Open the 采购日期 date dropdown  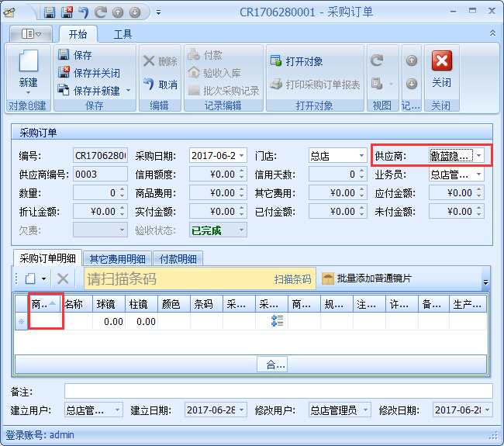pos(243,156)
